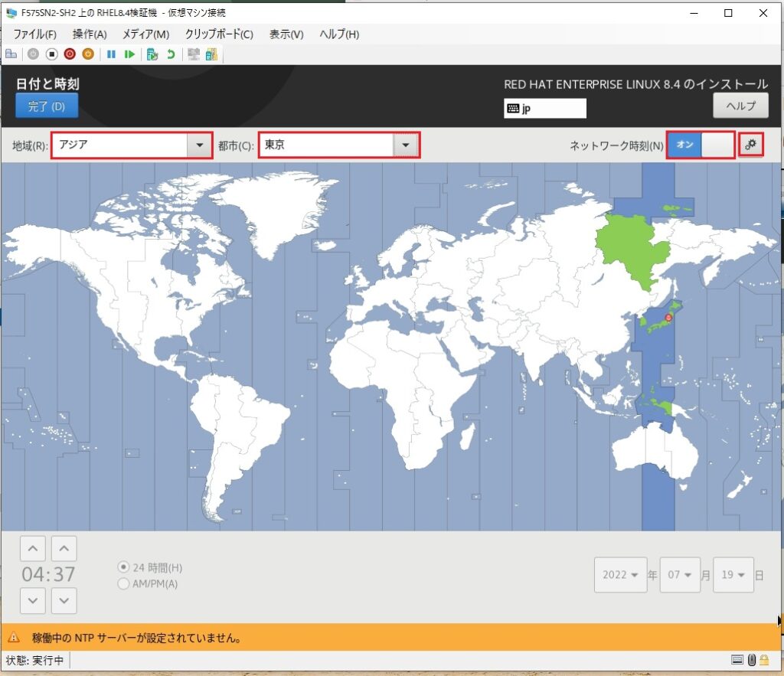Image resolution: width=784 pixels, height=676 pixels.
Task: Click the greyed basic session toolbar icon
Action: click(193, 54)
